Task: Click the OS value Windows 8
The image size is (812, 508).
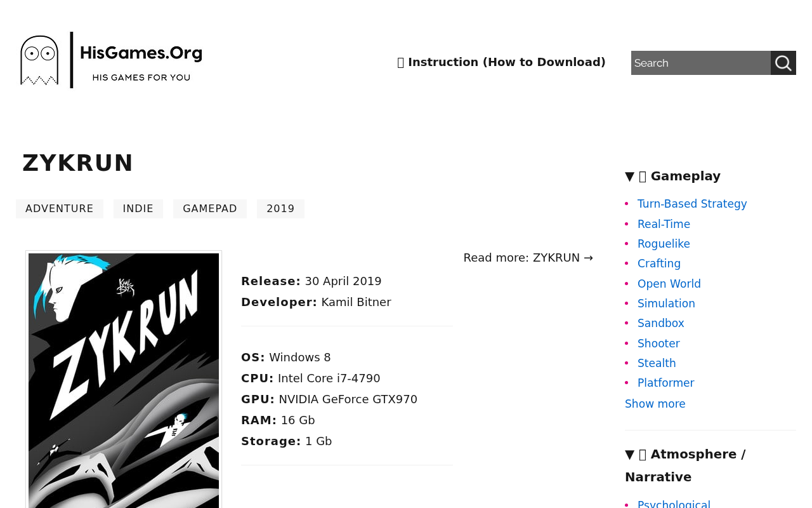Action: (300, 358)
